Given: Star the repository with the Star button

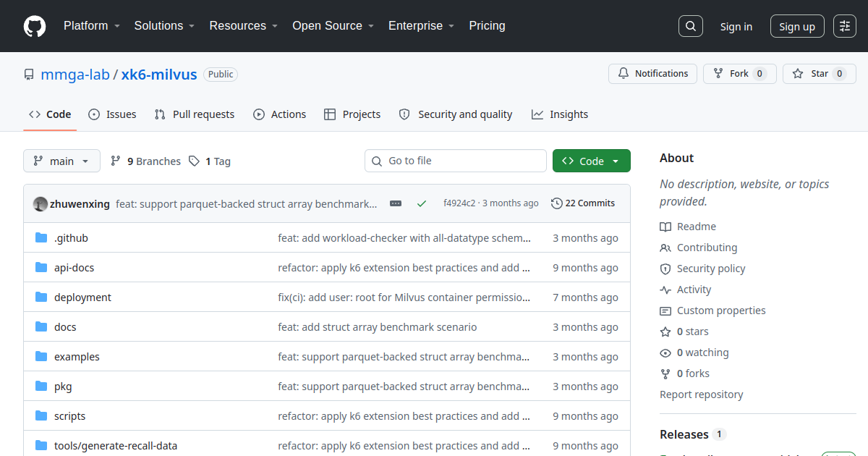Looking at the screenshot, I should 819,74.
